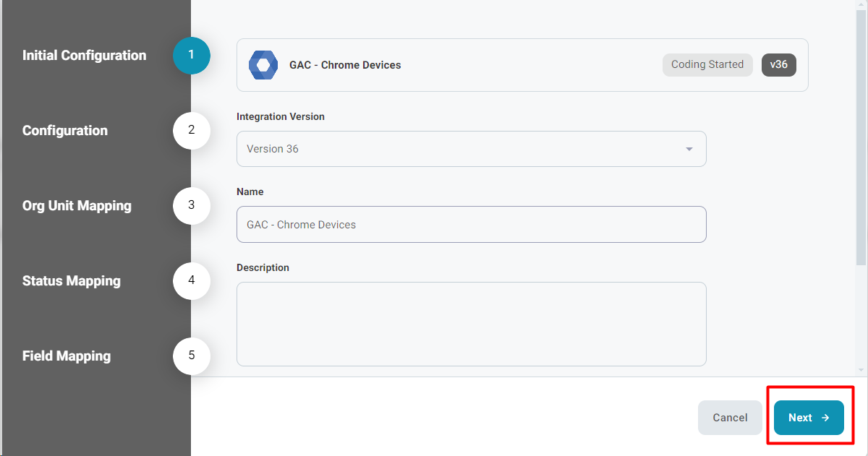
Task: Click the Description text area
Action: (x=471, y=324)
